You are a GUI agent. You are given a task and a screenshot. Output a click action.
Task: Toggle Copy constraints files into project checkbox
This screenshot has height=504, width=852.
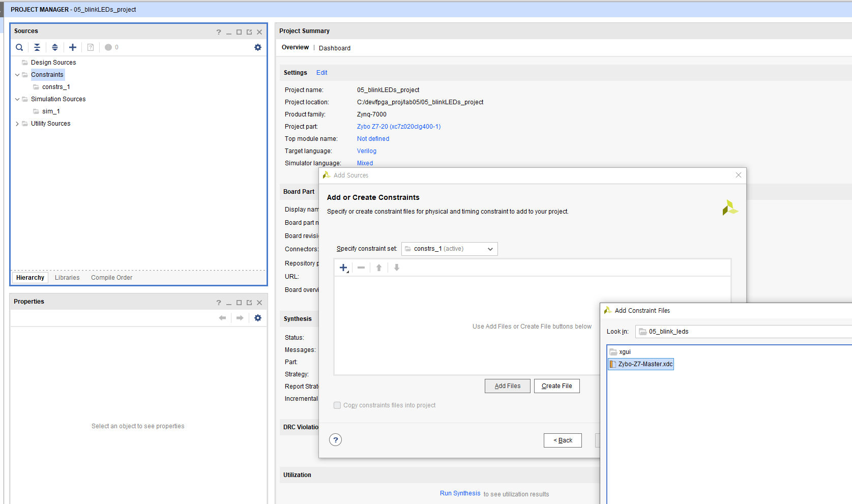(x=337, y=405)
